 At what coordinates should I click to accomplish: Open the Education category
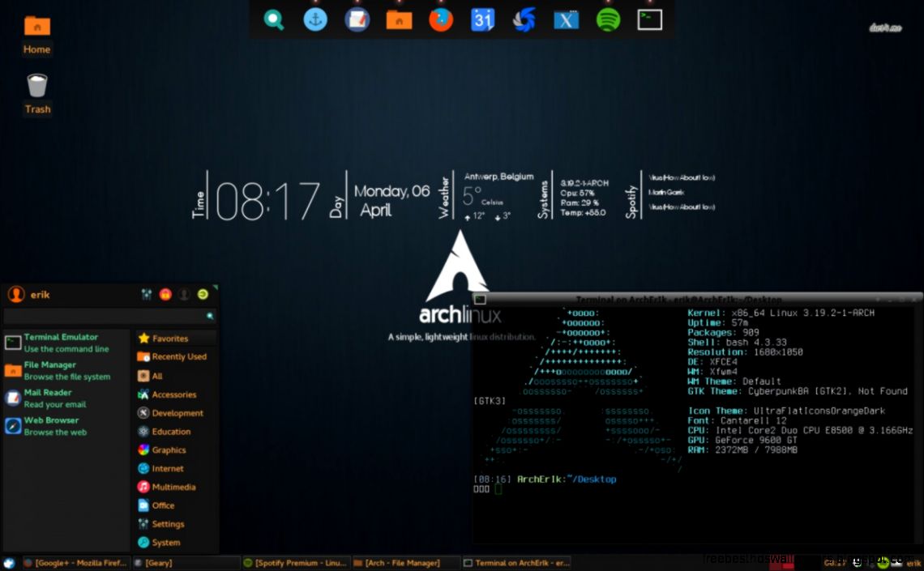pos(176,432)
